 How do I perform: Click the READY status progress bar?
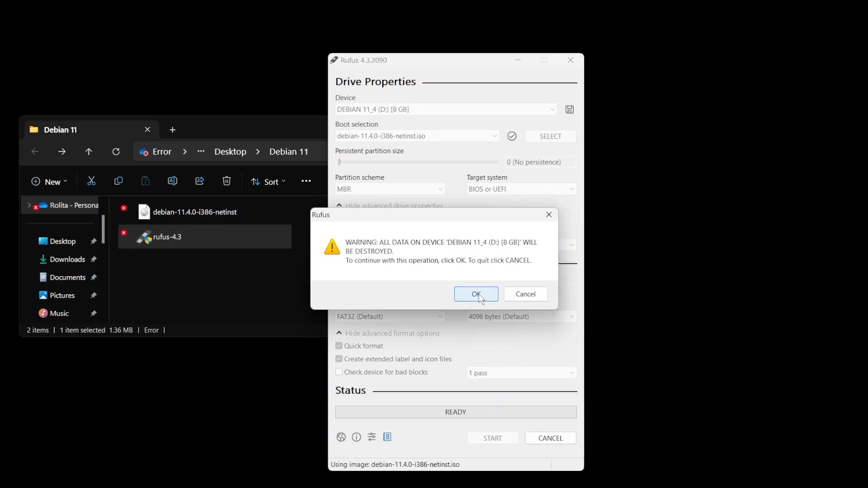[456, 412]
